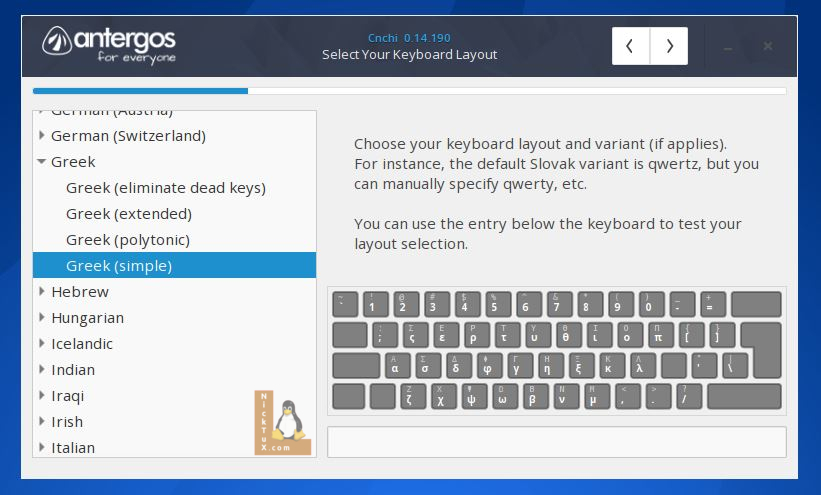Viewport: 821px width, 495px height.
Task: Expand the Hebrew layout variants
Action: coord(42,292)
